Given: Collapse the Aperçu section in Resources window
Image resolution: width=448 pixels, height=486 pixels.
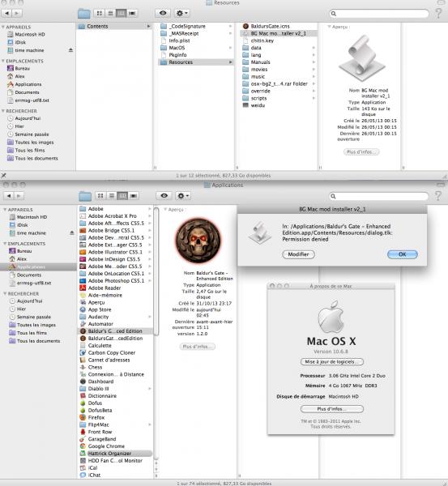Looking at the screenshot, I should pyautogui.click(x=329, y=27).
